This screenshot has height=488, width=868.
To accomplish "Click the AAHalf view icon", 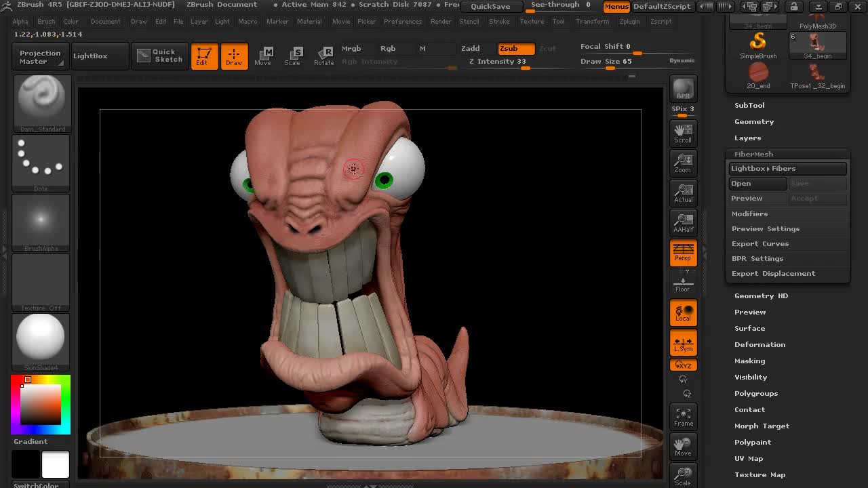I will [x=683, y=222].
